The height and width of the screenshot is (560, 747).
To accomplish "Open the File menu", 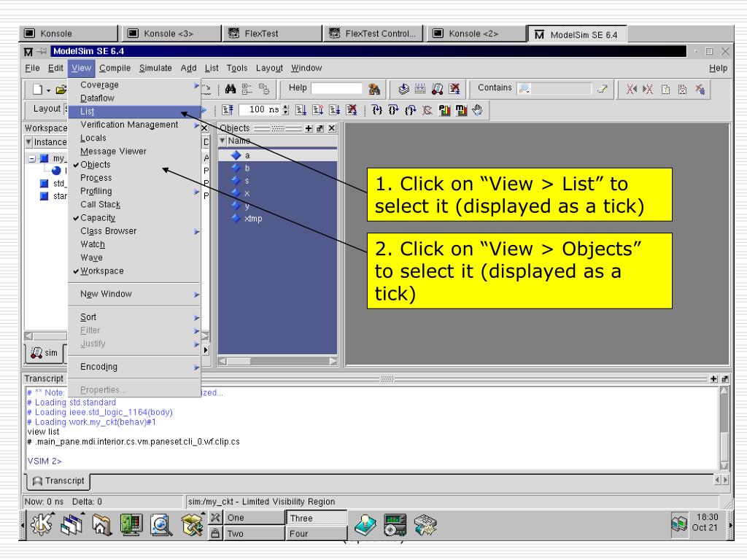I will point(32,68).
